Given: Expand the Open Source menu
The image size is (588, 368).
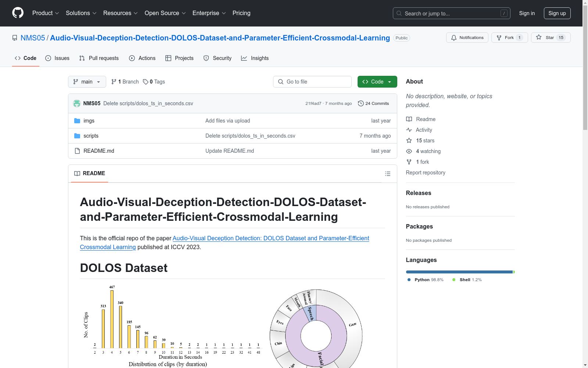Looking at the screenshot, I should [165, 13].
